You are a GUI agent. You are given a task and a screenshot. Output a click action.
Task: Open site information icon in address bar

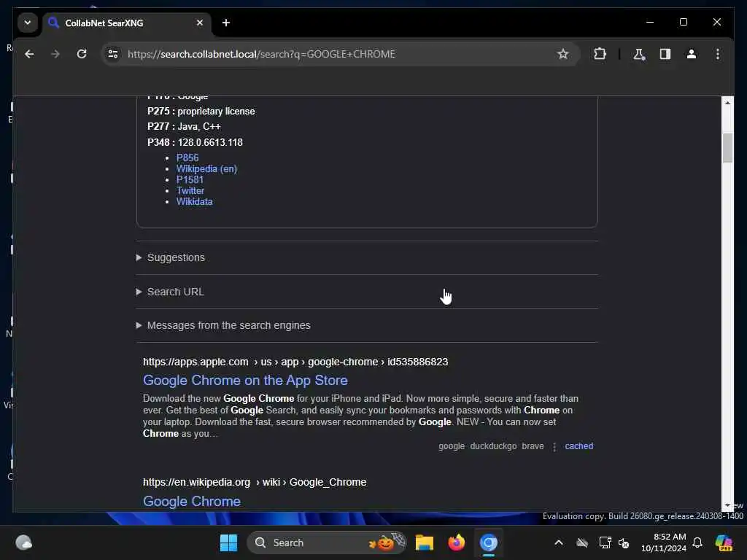pos(113,54)
